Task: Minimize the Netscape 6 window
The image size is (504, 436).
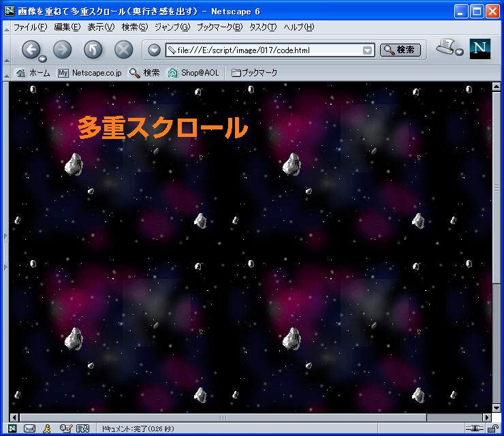Action: (461, 12)
